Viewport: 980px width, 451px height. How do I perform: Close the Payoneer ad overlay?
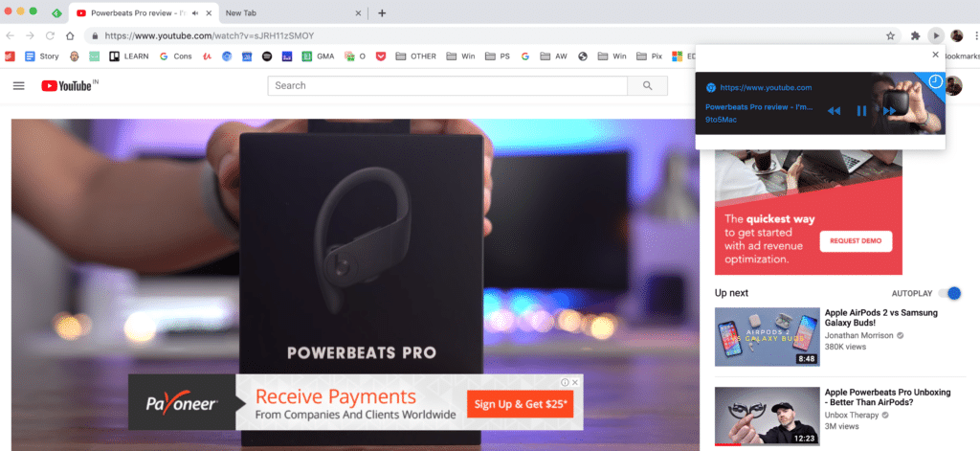(x=575, y=382)
